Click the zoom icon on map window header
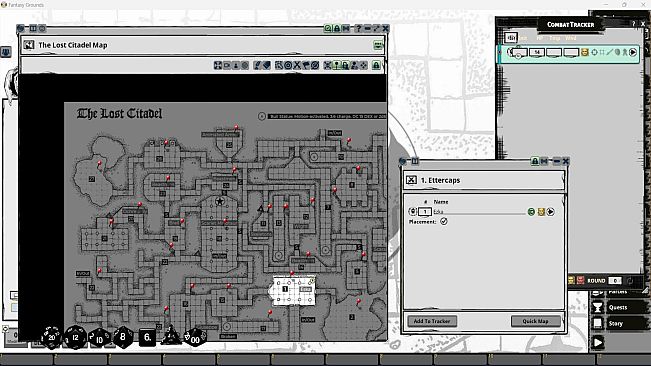The width and height of the screenshot is (651, 366). coord(328,28)
